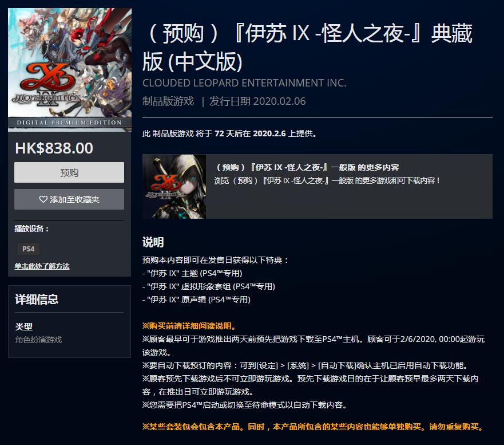Click the publisher CLOUDED LEOPARD ENTERTAINMENT INC.
The height and width of the screenshot is (445, 504).
click(x=244, y=83)
